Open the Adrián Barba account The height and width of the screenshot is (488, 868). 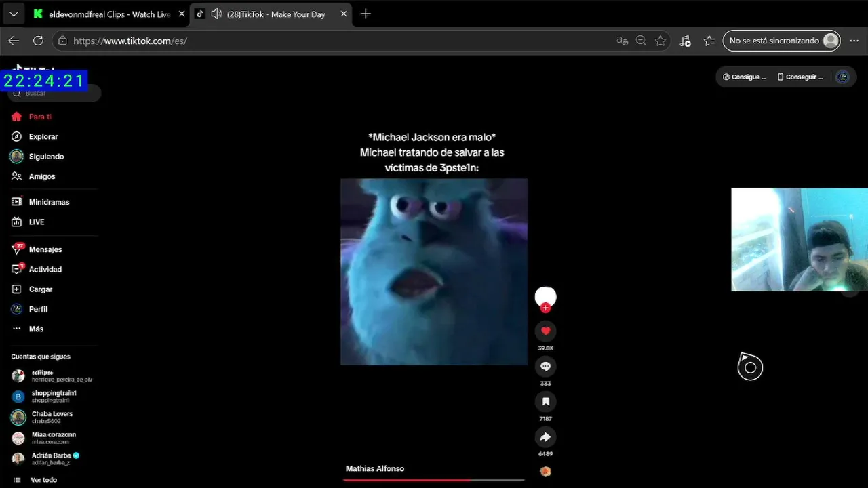[x=52, y=459]
